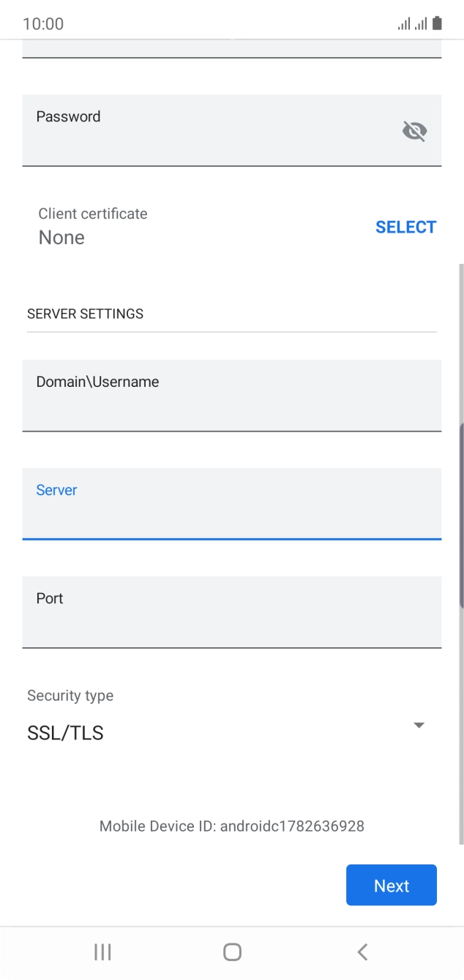Change SSL/TLS security type option

click(66, 732)
